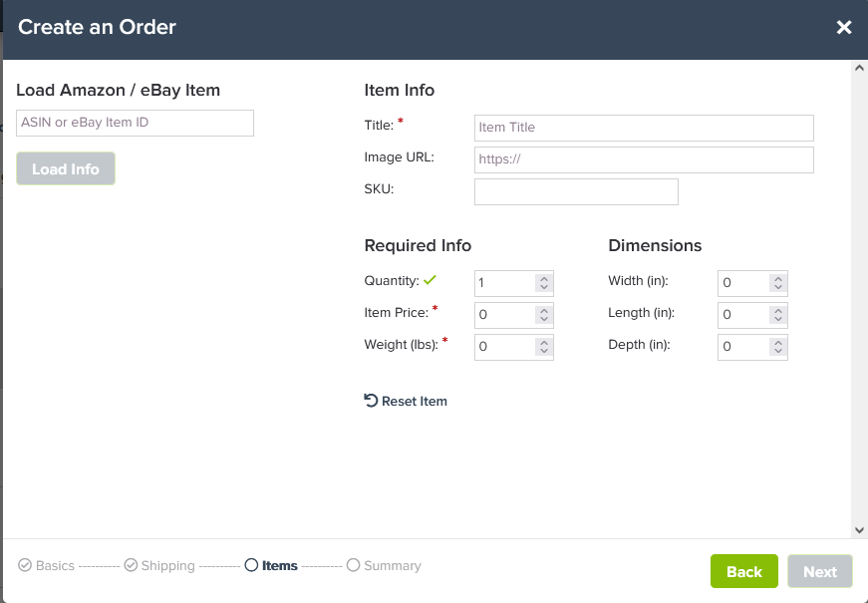Click the ASIN or eBay Item ID field
This screenshot has width=868, height=603.
(136, 123)
